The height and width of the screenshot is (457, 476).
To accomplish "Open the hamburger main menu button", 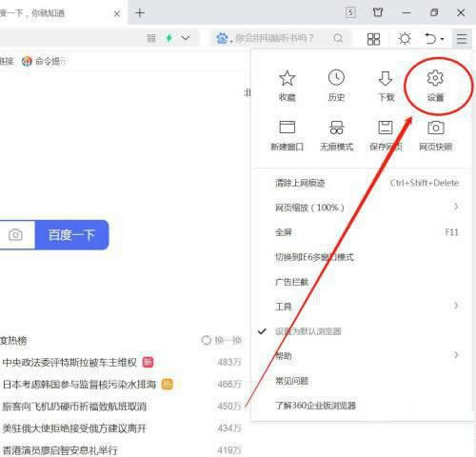I will tap(462, 39).
